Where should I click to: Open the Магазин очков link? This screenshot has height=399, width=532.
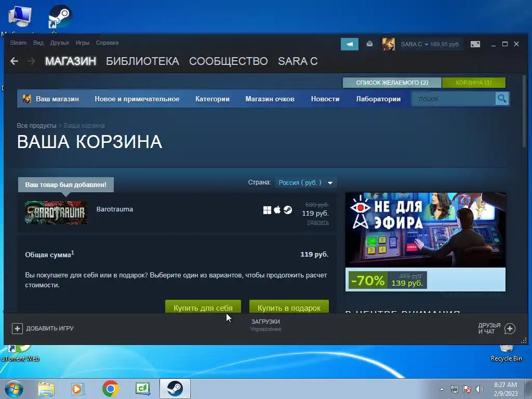click(x=270, y=99)
